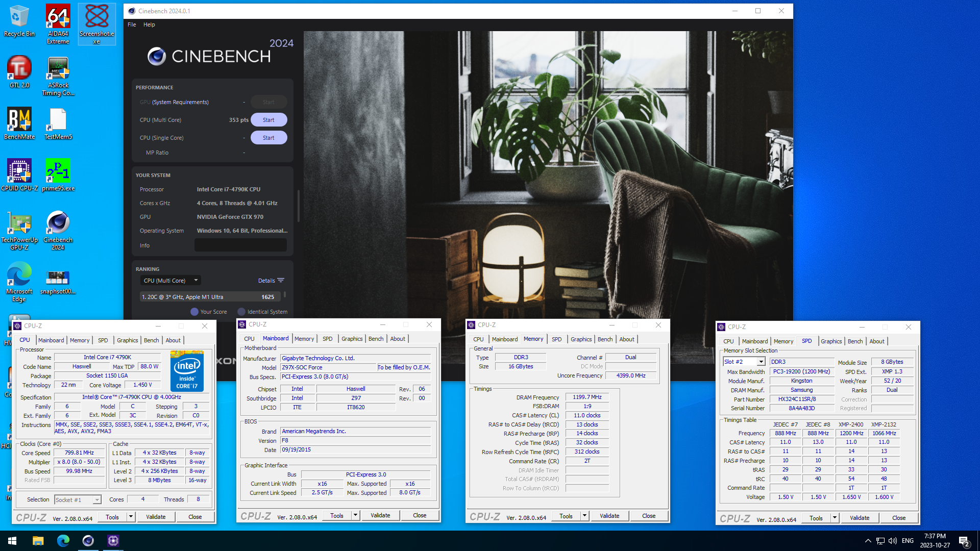Click the Details link in Ranking

pos(266,281)
